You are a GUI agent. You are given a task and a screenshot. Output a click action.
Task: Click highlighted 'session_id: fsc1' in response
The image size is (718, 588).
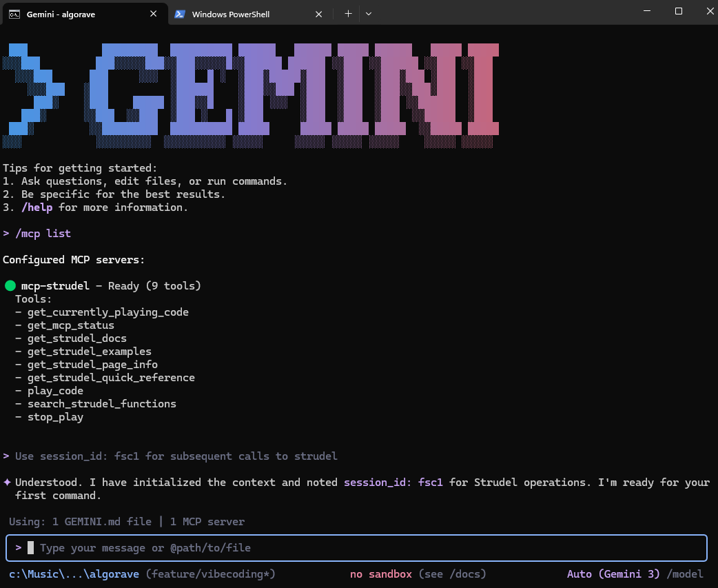click(x=393, y=483)
